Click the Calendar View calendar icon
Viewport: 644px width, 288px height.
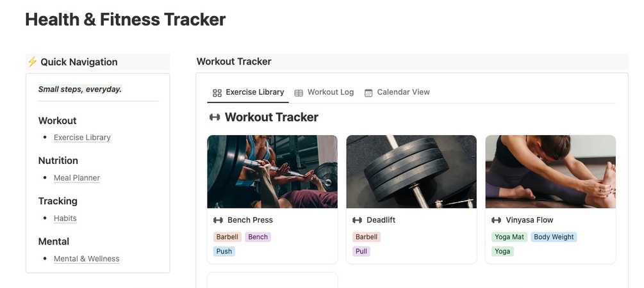(x=368, y=93)
